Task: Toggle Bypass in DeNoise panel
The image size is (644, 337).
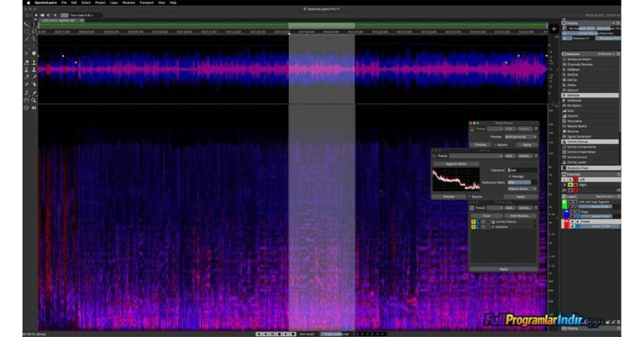Action: [470, 197]
